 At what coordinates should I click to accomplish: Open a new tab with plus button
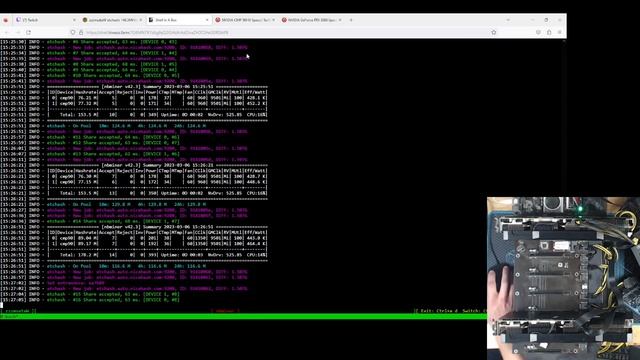tap(351, 20)
